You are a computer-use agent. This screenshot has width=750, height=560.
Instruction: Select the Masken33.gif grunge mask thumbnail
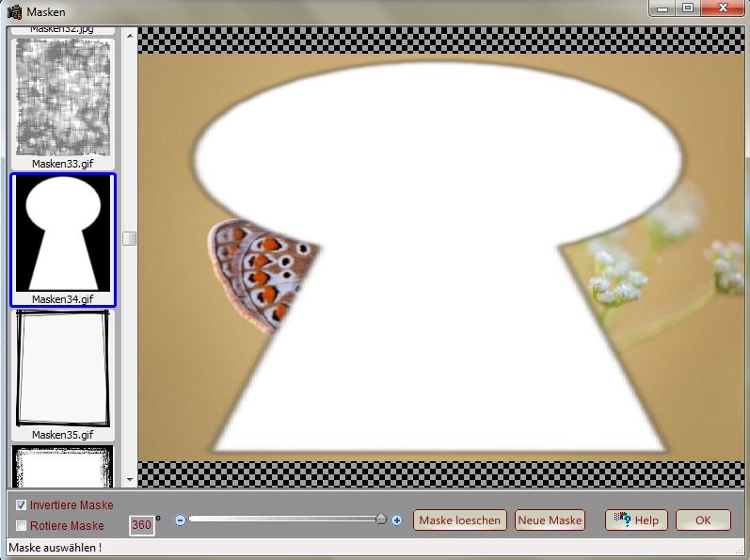[62, 99]
